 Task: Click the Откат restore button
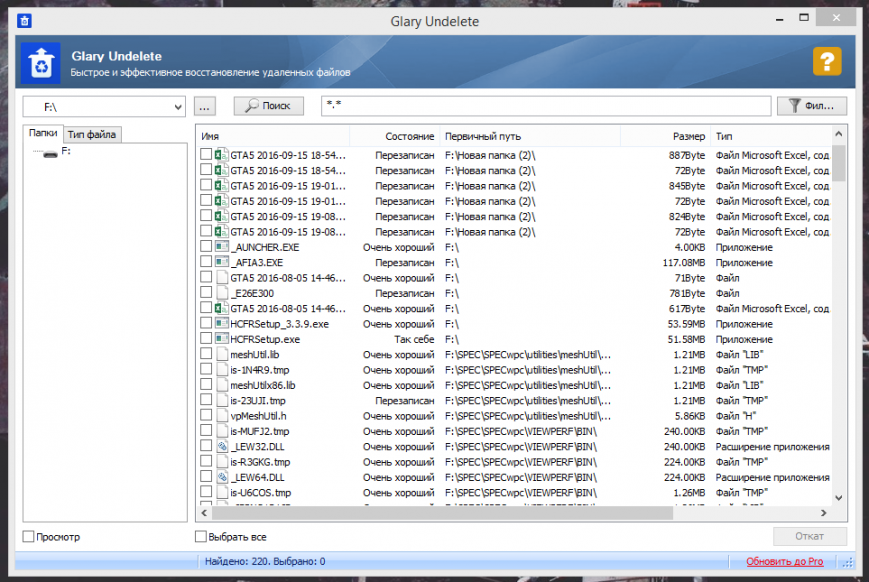(x=810, y=536)
